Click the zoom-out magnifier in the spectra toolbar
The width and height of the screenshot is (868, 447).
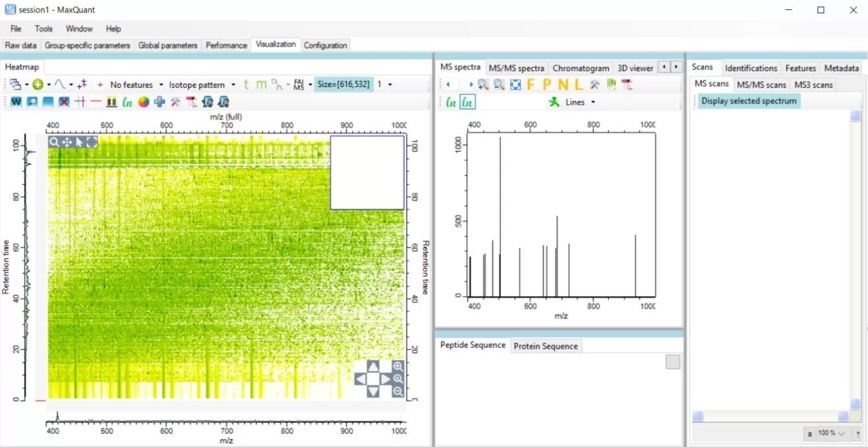[499, 84]
